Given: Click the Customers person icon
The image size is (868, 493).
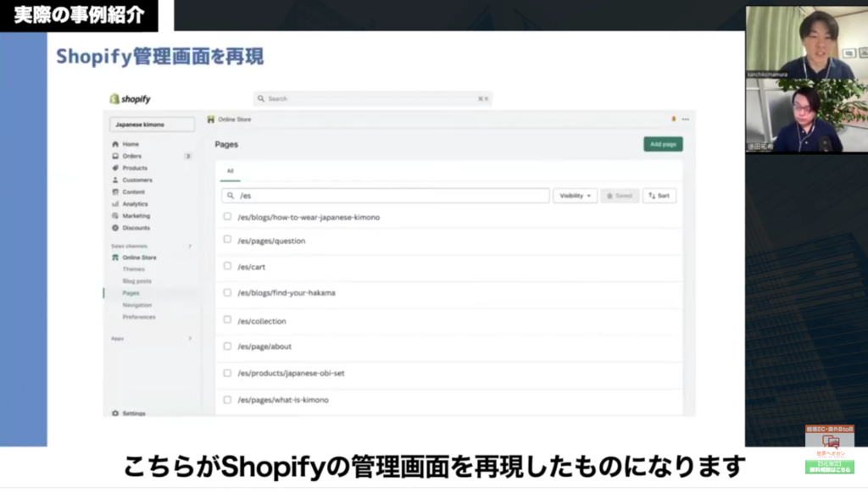Looking at the screenshot, I should 115,180.
